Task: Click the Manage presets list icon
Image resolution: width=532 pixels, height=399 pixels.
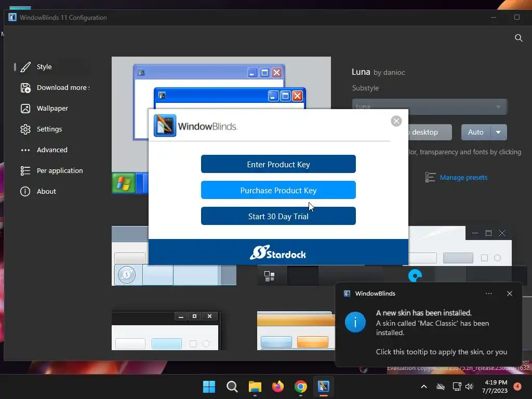Action: click(430, 177)
